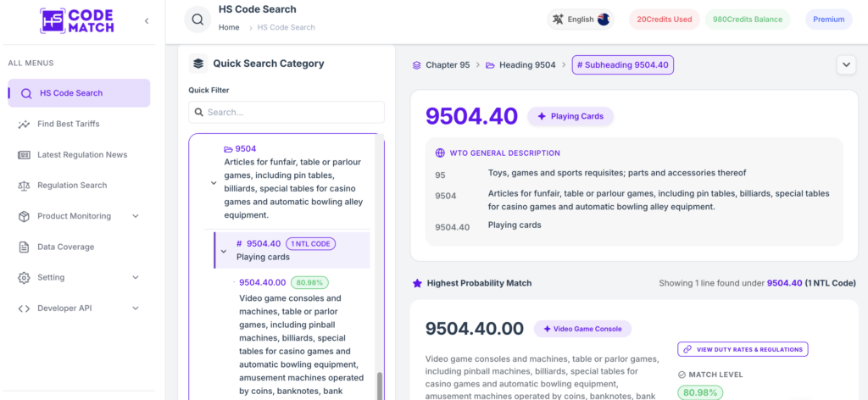
Task: Open HS Code Search menu item
Action: 79,93
